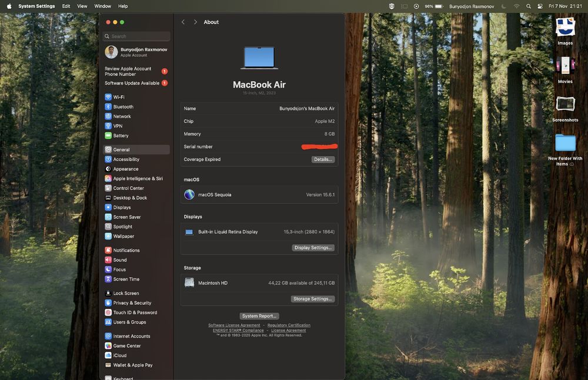
Task: Open Software License Agreement link
Action: click(x=234, y=325)
